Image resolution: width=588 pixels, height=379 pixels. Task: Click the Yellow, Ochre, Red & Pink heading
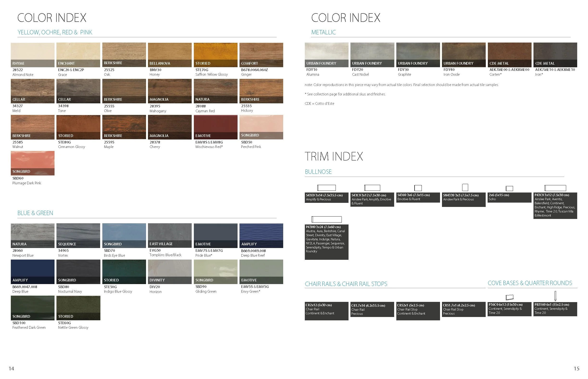pyautogui.click(x=55, y=32)
